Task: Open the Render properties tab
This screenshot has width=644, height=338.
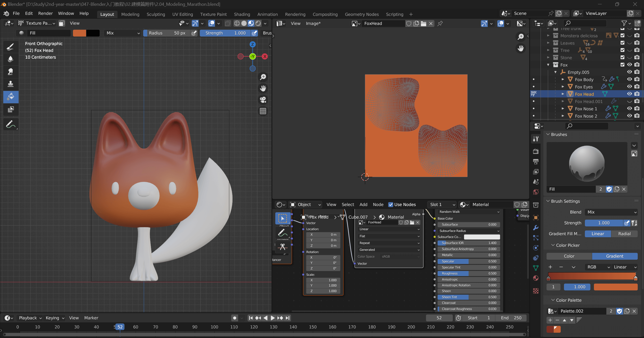Action: (536, 151)
